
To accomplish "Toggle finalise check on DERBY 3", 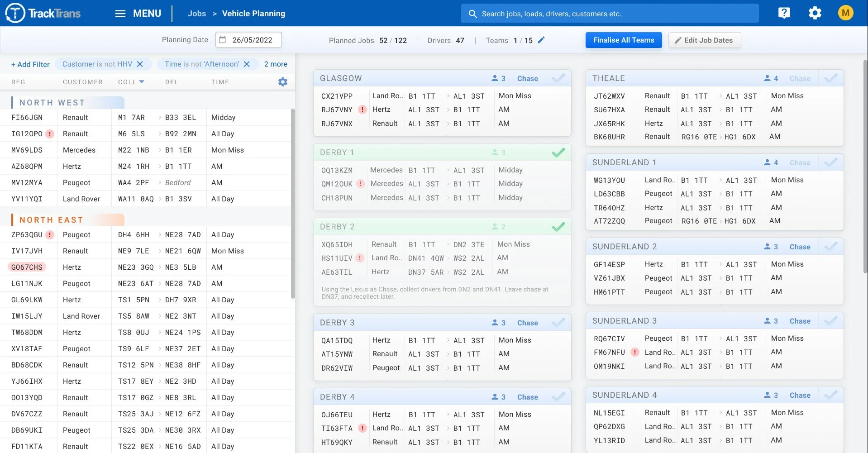I will (558, 322).
